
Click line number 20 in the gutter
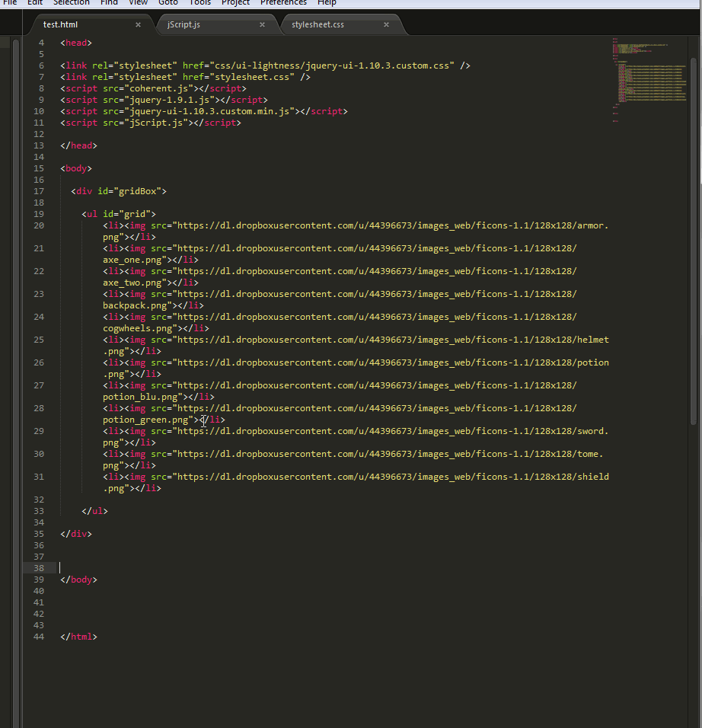pyautogui.click(x=38, y=225)
